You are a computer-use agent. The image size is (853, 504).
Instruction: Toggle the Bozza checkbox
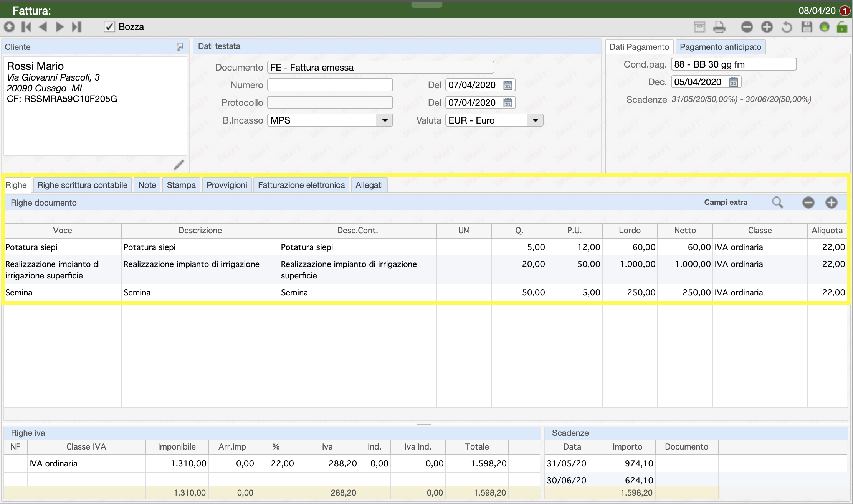pyautogui.click(x=109, y=26)
